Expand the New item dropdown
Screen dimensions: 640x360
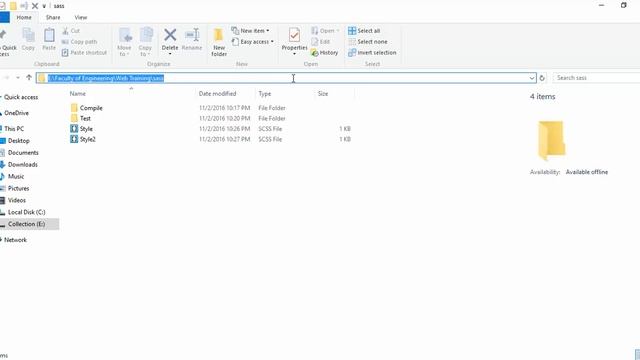[x=250, y=31]
